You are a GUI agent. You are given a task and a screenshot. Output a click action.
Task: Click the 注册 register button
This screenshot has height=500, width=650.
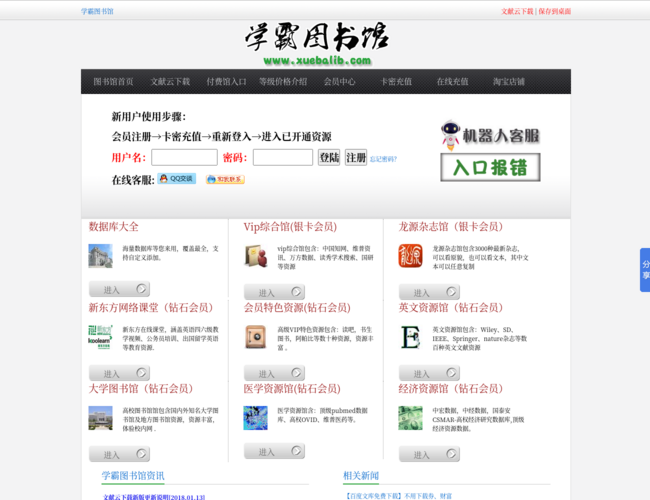pos(356,158)
